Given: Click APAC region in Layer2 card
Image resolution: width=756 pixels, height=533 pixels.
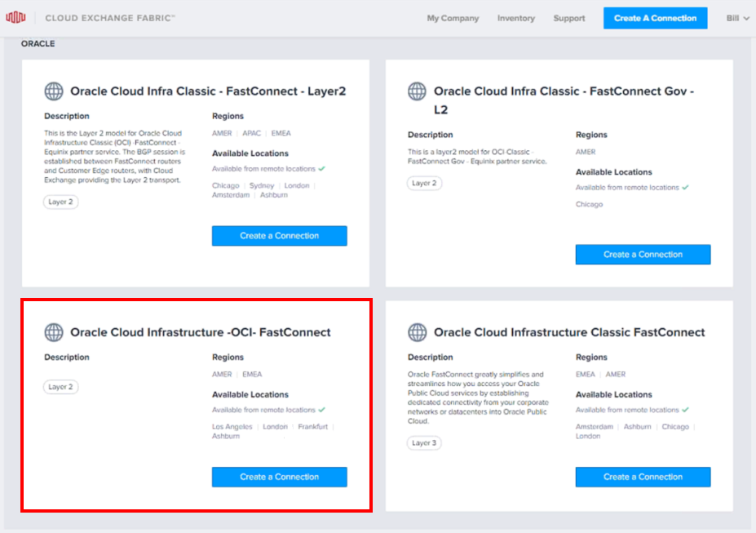Looking at the screenshot, I should (x=251, y=133).
